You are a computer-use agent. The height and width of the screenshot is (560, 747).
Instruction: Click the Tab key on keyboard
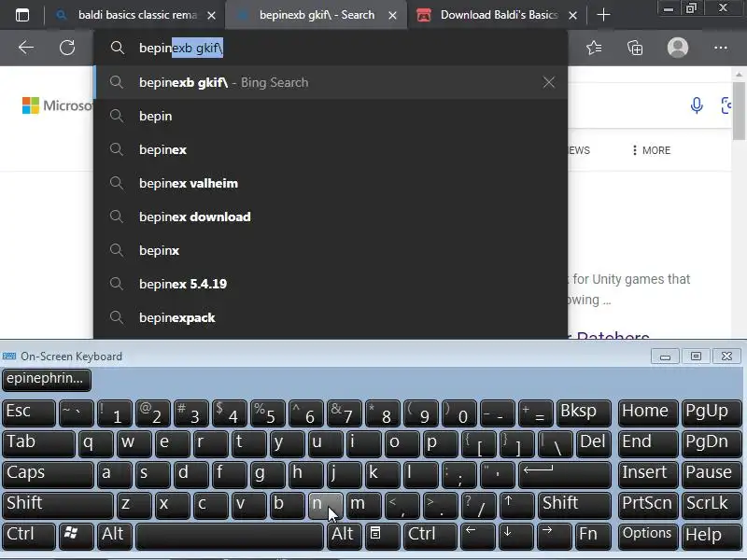click(x=38, y=442)
